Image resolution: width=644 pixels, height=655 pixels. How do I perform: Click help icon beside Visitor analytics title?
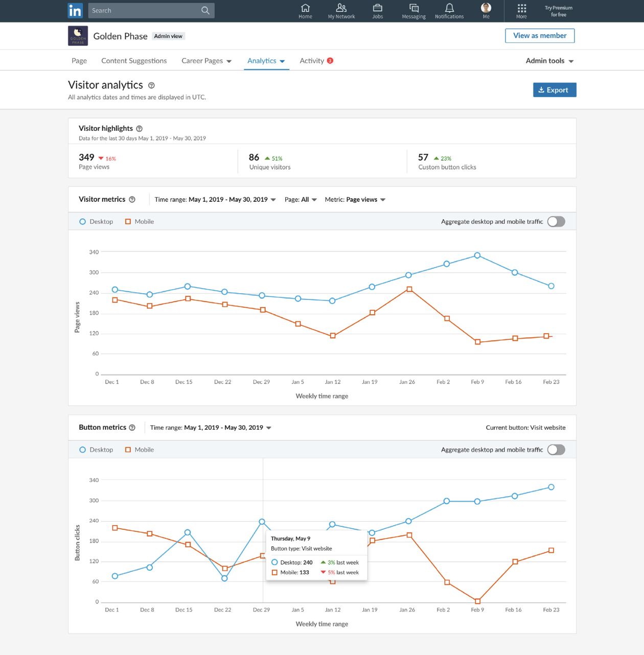tap(151, 86)
